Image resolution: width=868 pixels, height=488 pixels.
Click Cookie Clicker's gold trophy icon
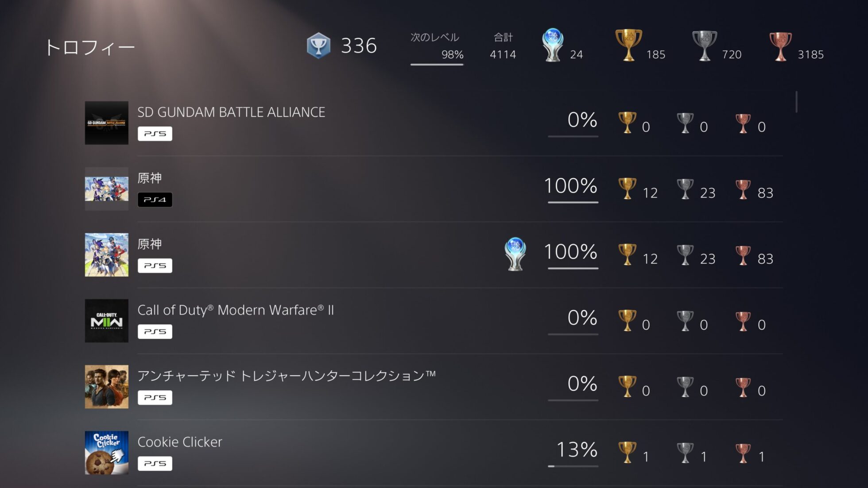(x=627, y=452)
